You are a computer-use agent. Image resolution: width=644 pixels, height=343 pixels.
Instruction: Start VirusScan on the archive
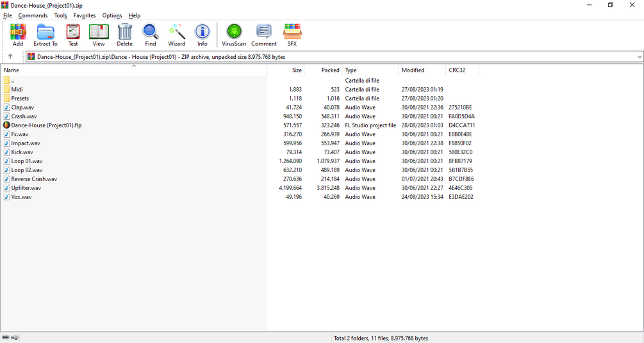coord(234,35)
